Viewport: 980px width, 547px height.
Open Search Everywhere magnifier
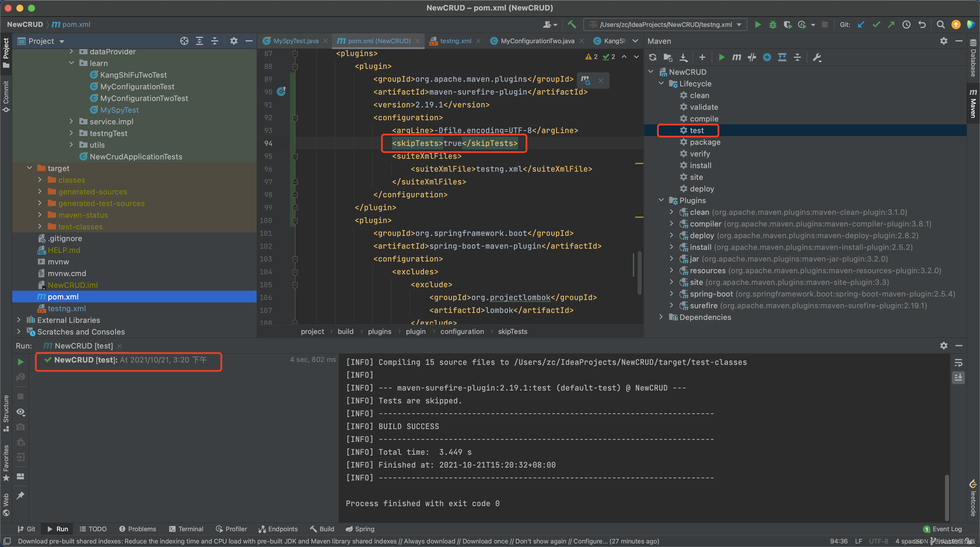(940, 24)
